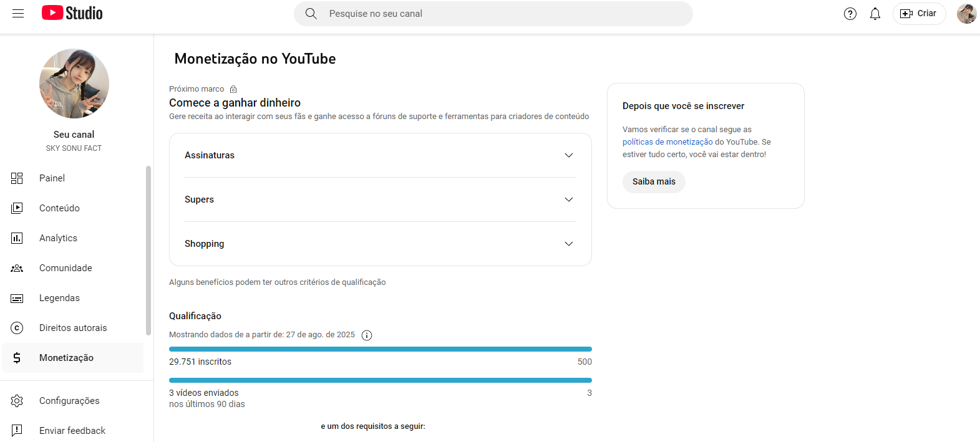
Task: Click the e um dos requisitos a seguir text
Action: coord(373,426)
